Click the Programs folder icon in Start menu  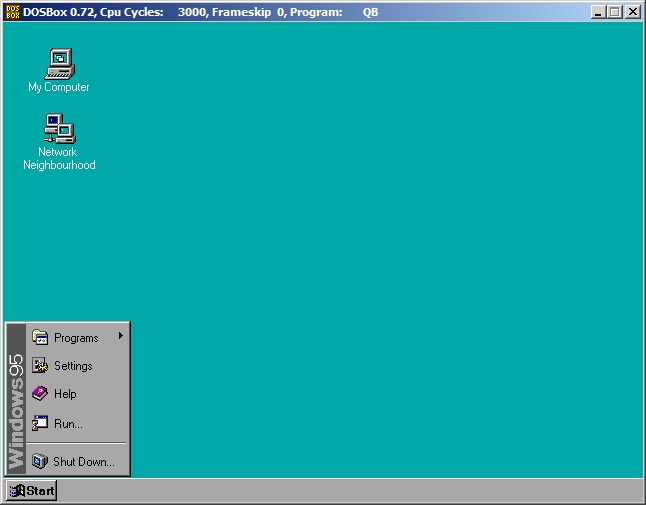[40, 337]
